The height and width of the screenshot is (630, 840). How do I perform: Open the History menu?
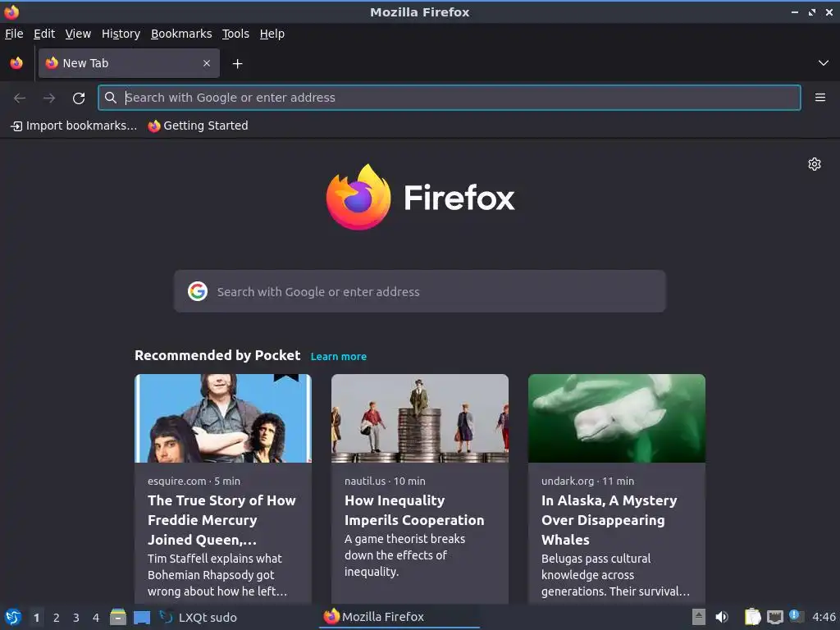click(x=121, y=34)
